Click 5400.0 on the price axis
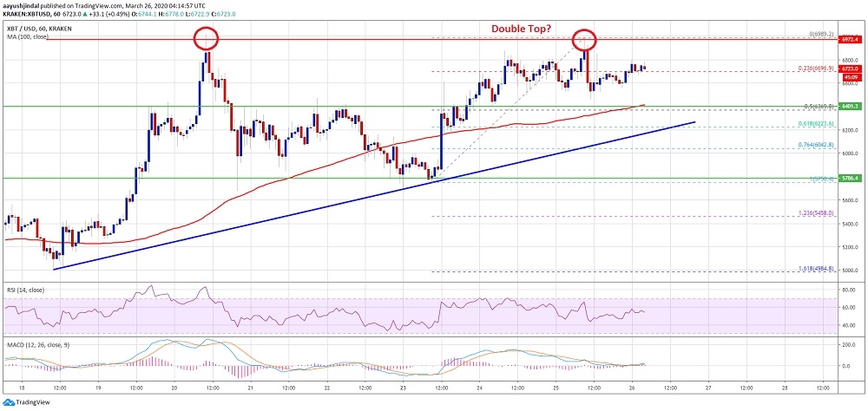 click(850, 224)
